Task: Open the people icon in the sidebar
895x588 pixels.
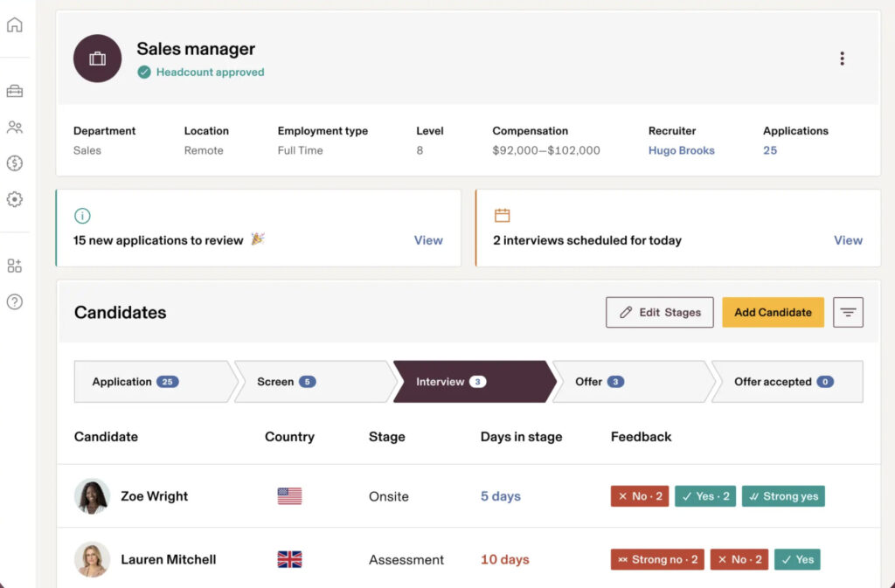Action: pos(15,128)
